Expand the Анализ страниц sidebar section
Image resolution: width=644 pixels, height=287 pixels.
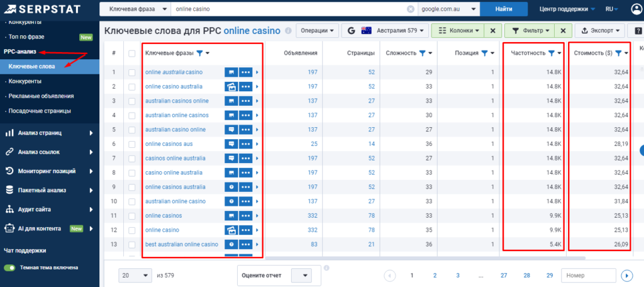49,133
